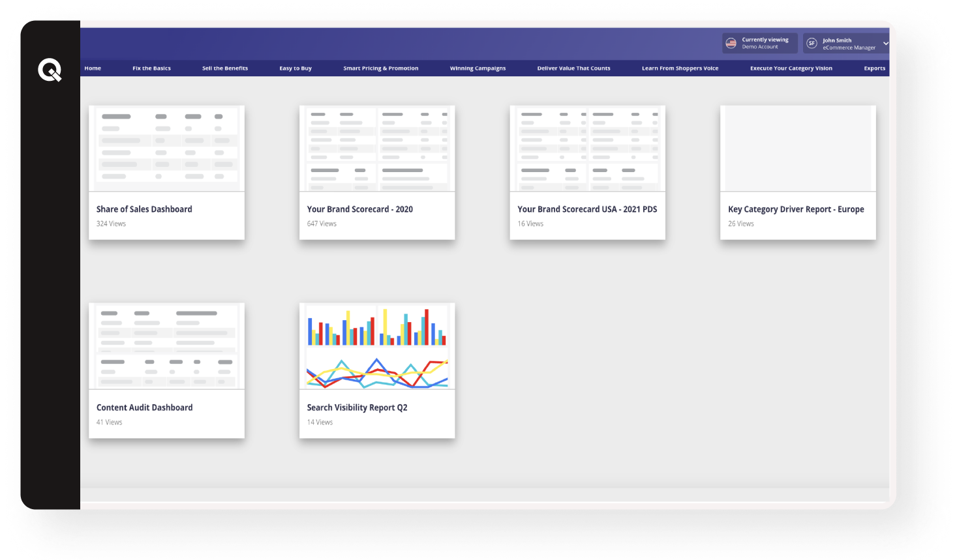Click Key Category Driver Report - Europe title
This screenshot has width=957, height=560.
(796, 209)
